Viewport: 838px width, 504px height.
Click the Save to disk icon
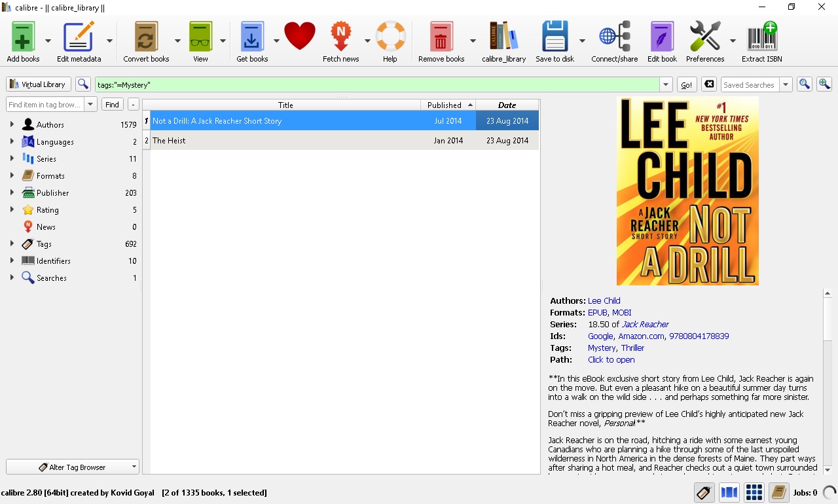[555, 37]
